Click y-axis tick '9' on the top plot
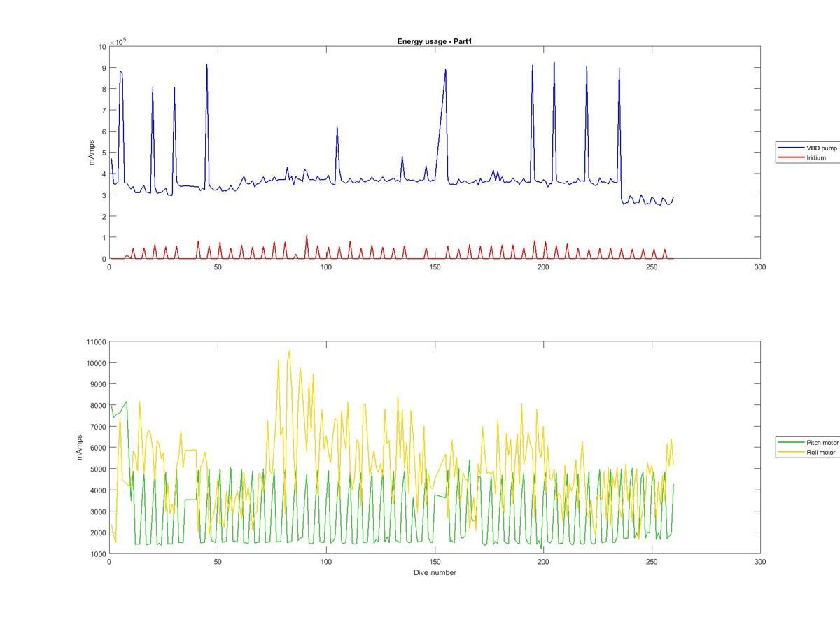This screenshot has width=840, height=622. coord(104,68)
